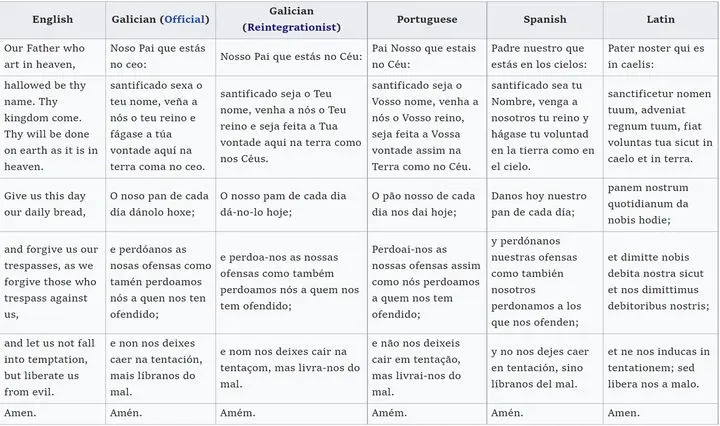Click the Latin column header
Viewport: 720px width, 426px height.
pos(660,19)
